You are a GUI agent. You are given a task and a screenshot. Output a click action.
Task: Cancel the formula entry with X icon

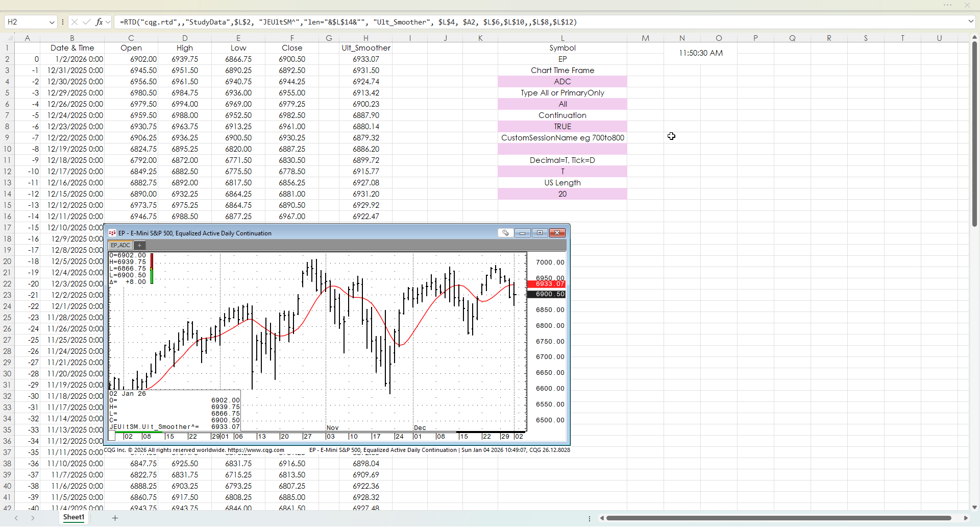click(75, 22)
